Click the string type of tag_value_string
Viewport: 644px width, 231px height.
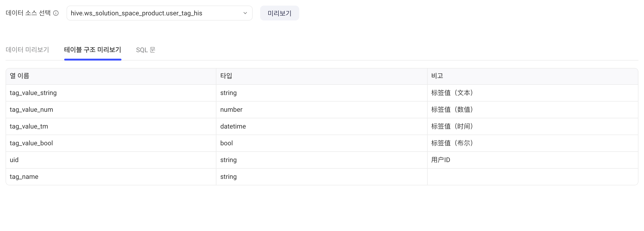click(322, 93)
